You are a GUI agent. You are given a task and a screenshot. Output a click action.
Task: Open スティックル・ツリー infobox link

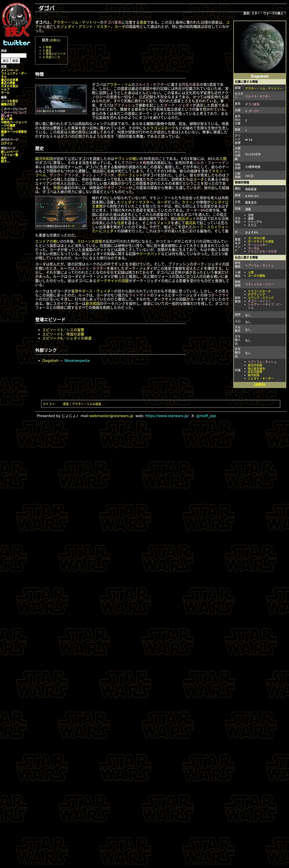[259, 284]
